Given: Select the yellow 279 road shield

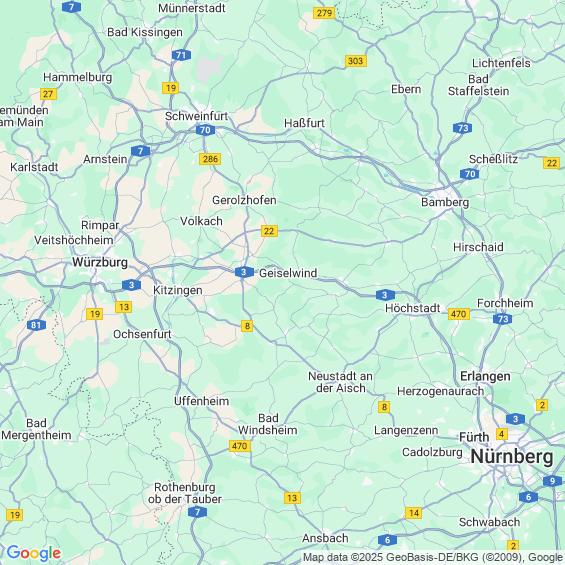Looking at the screenshot, I should point(324,13).
